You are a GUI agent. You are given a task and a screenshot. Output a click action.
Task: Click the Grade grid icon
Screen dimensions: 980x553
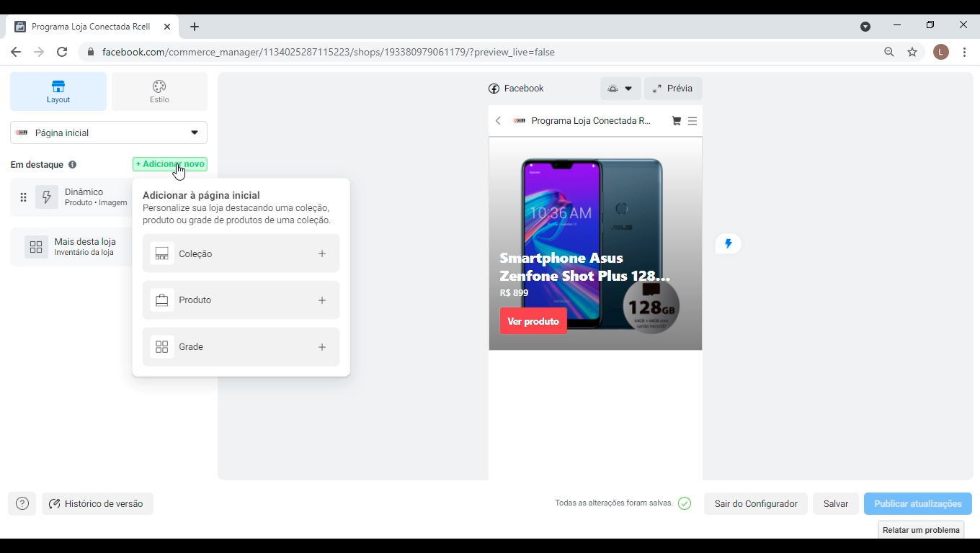pyautogui.click(x=162, y=347)
